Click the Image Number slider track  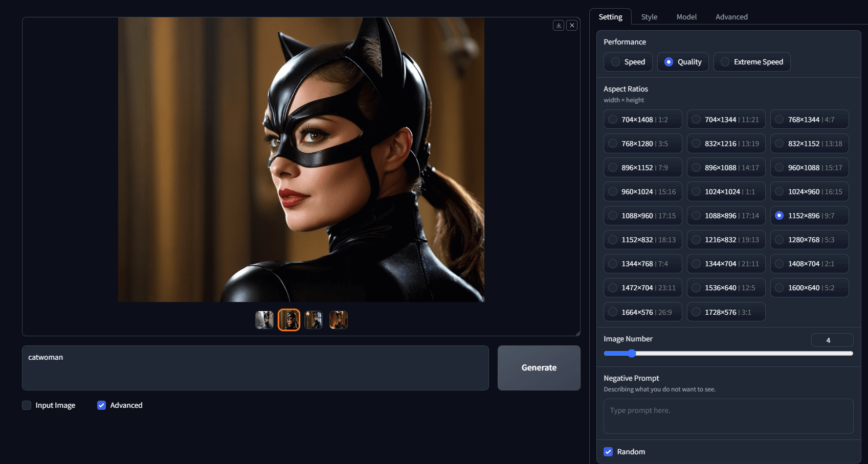[728, 353]
